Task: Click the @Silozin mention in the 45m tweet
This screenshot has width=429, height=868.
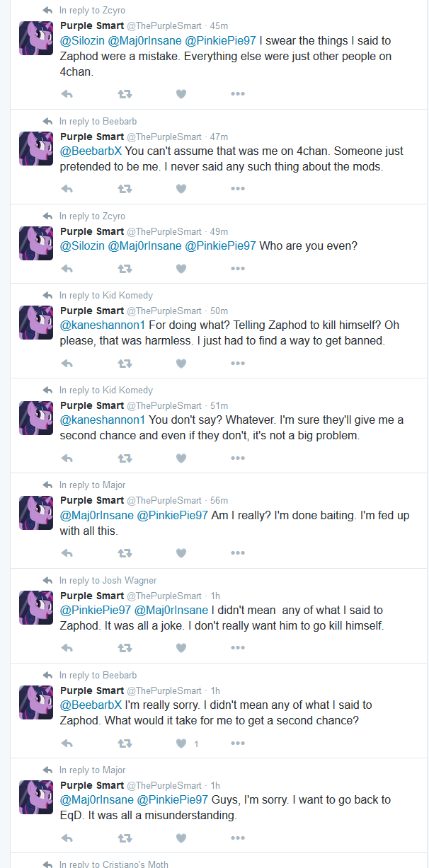Action: pos(82,41)
